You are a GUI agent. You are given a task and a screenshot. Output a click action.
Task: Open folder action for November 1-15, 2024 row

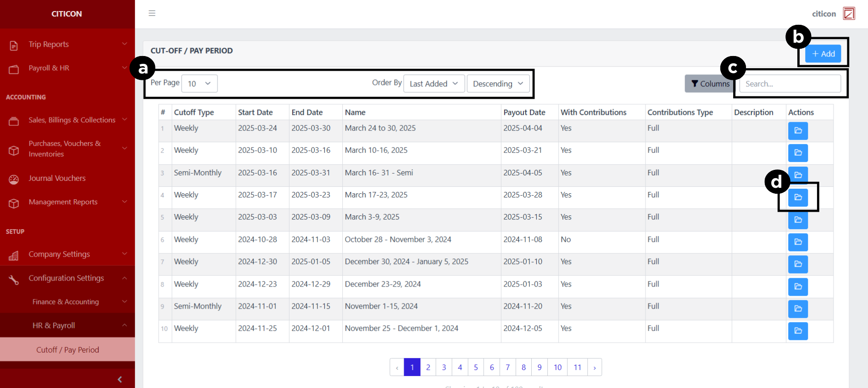[798, 309]
